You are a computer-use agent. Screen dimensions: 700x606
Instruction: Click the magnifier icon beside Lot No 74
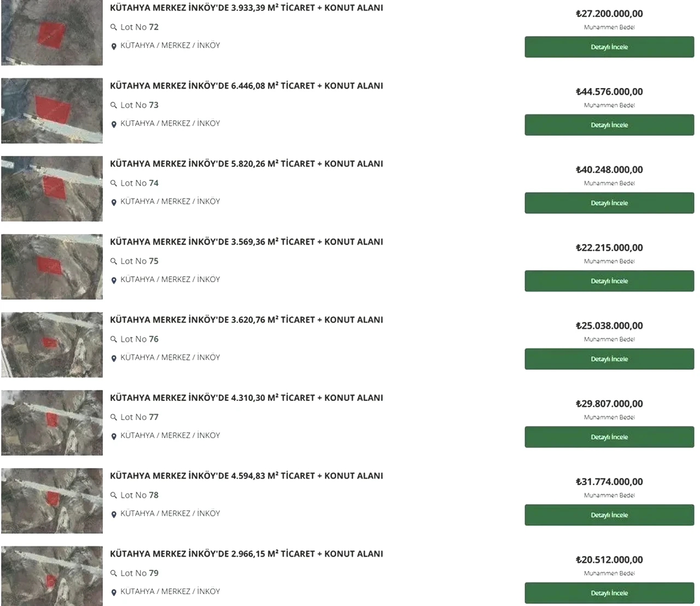click(x=114, y=183)
